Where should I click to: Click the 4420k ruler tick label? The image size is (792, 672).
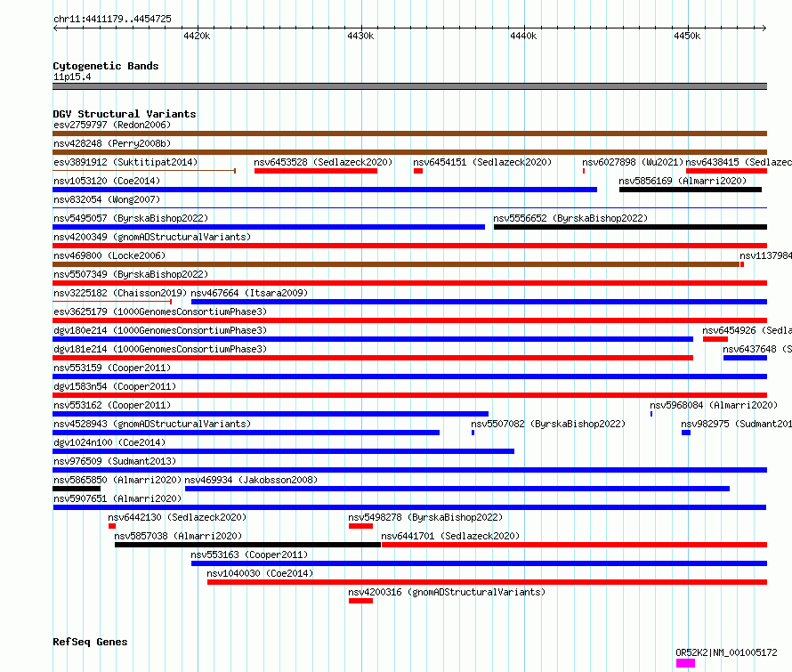click(x=197, y=36)
